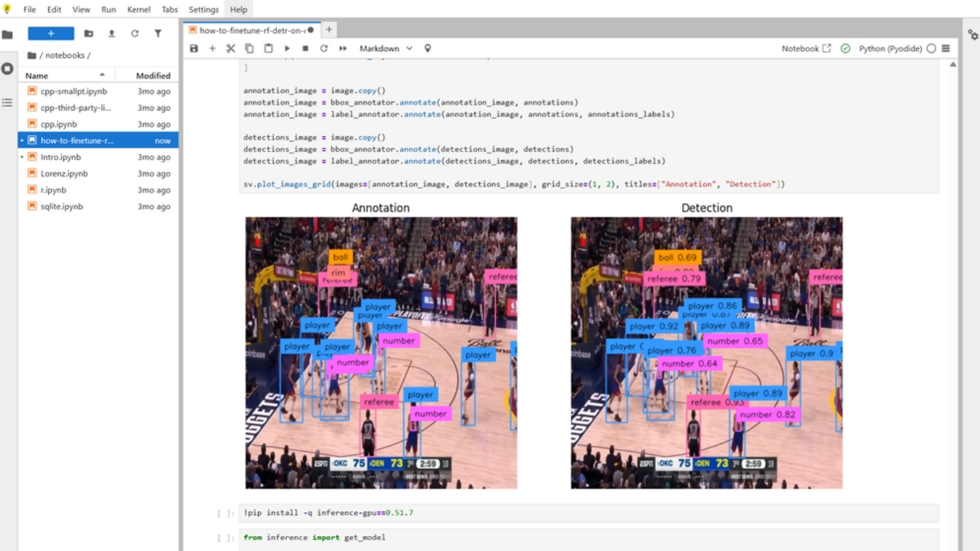Upload files using the upload icon
980x551 pixels.
point(112,33)
